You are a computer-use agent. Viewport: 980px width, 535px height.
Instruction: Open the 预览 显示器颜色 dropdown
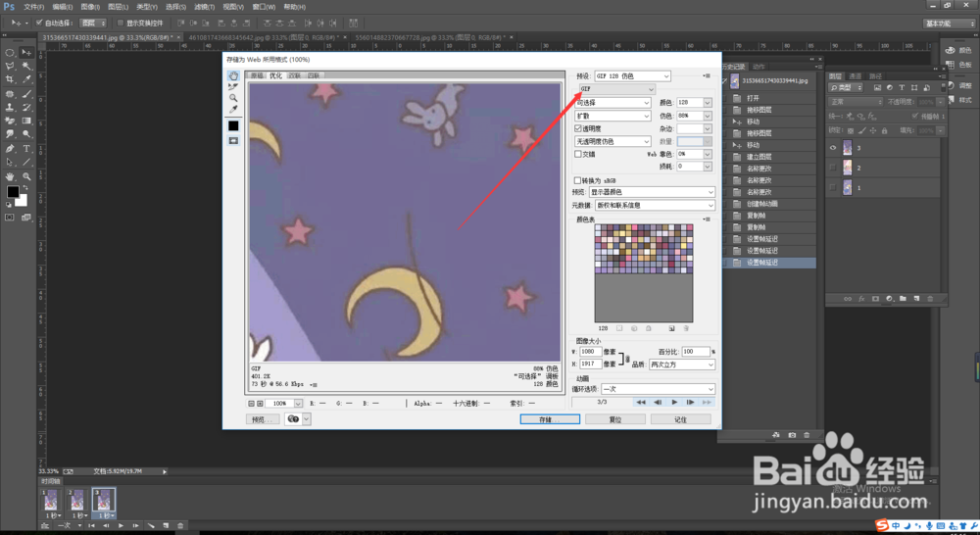[652, 192]
